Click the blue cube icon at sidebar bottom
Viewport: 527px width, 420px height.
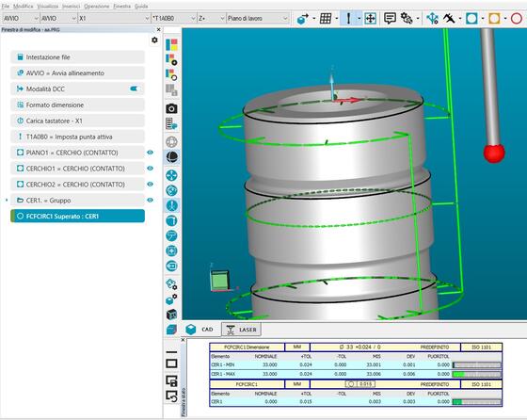coord(171,330)
